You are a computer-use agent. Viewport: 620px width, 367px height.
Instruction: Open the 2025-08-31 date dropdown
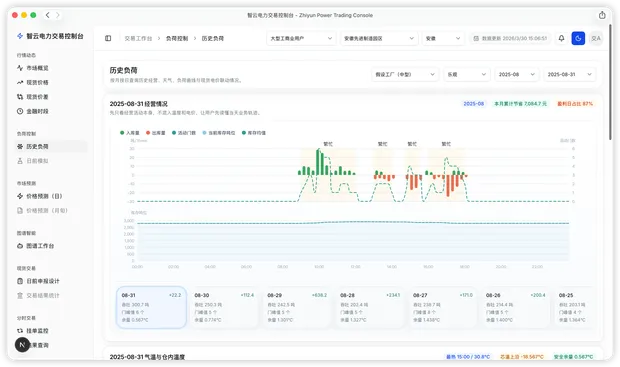tap(570, 74)
